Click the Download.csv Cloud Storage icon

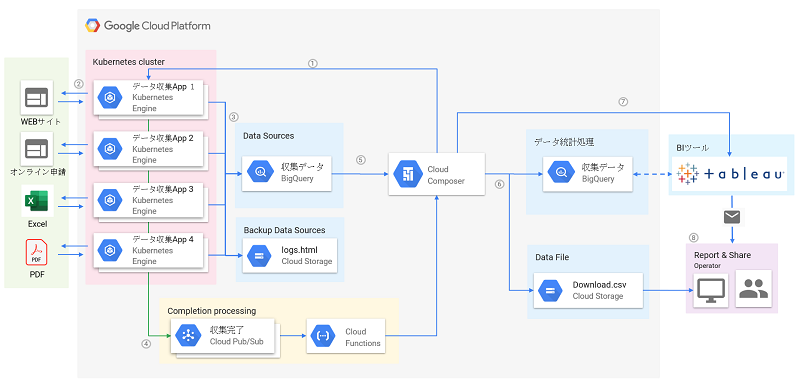[x=550, y=290]
